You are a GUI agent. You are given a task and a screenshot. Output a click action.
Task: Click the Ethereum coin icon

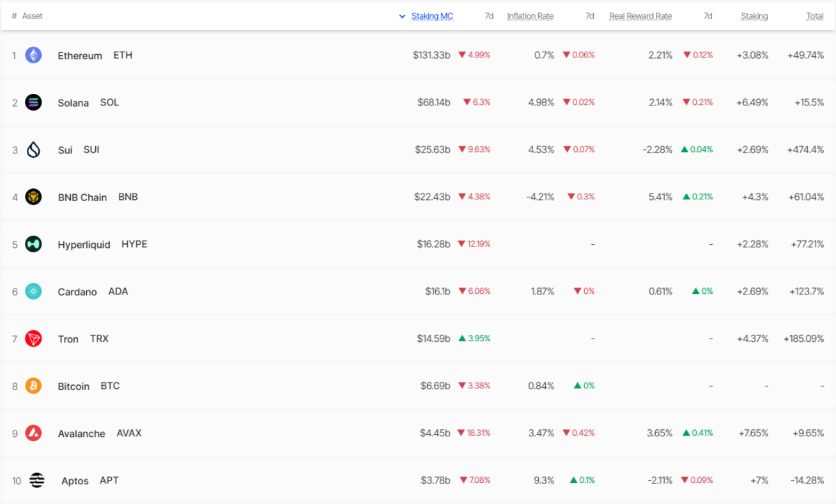[33, 55]
